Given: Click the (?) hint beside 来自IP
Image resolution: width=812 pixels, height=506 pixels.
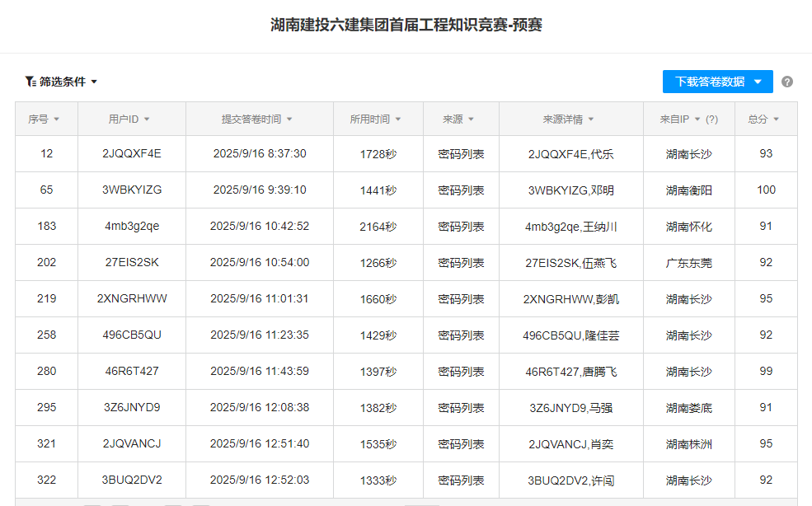Looking at the screenshot, I should pyautogui.click(x=711, y=119).
